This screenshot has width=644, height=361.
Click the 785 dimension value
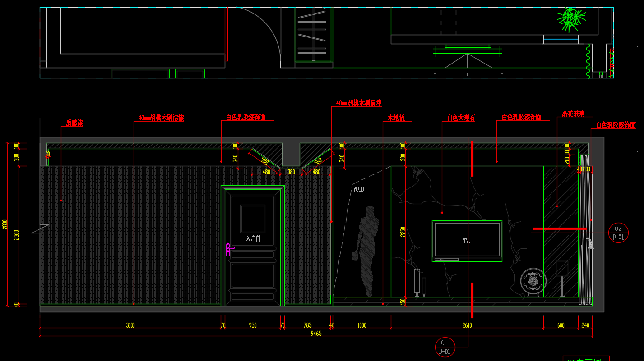pos(307,325)
